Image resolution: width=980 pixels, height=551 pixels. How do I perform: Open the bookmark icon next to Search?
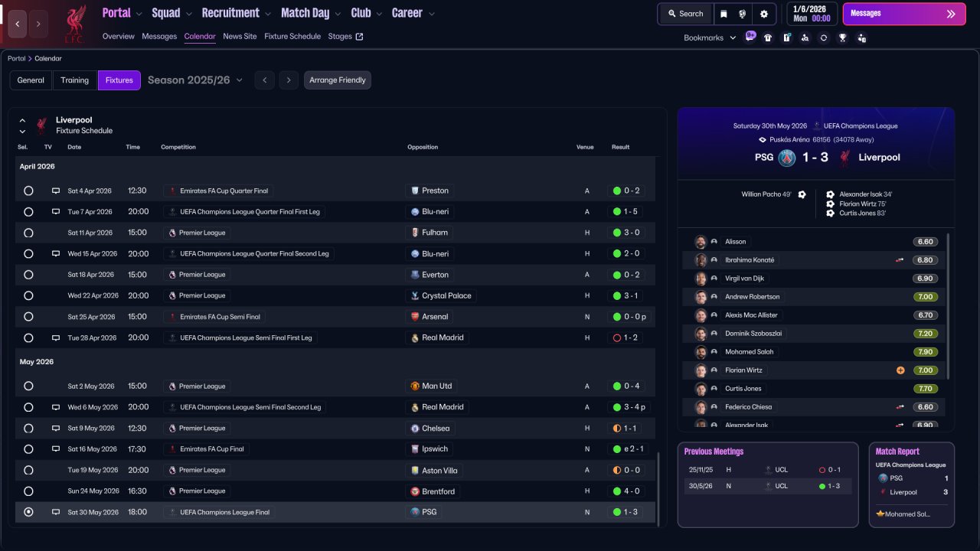coord(724,14)
